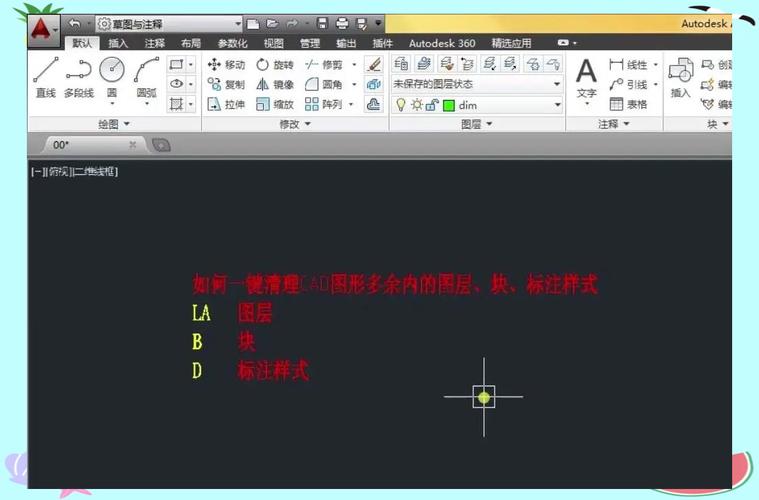Expand the 图层 panel

point(476,124)
